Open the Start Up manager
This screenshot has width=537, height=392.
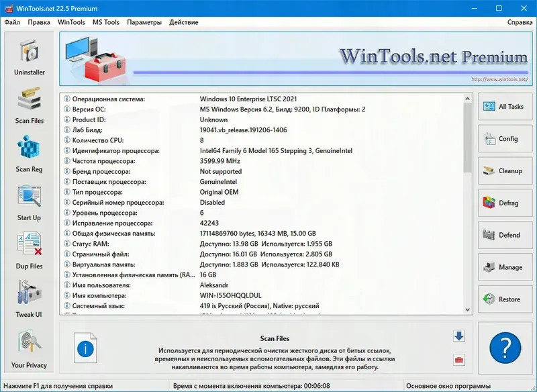[28, 201]
